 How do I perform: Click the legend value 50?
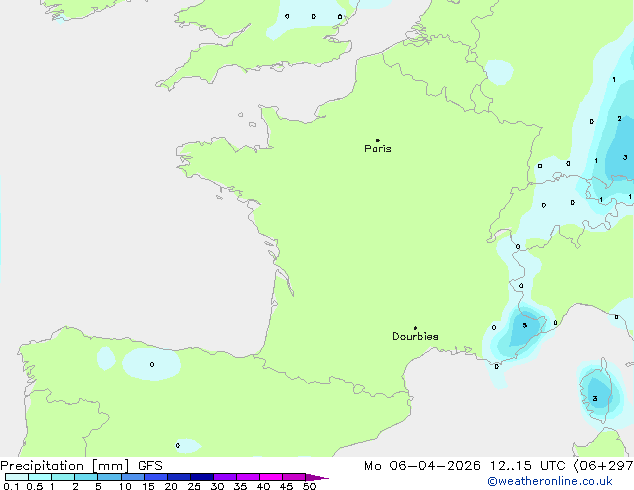click(x=309, y=486)
